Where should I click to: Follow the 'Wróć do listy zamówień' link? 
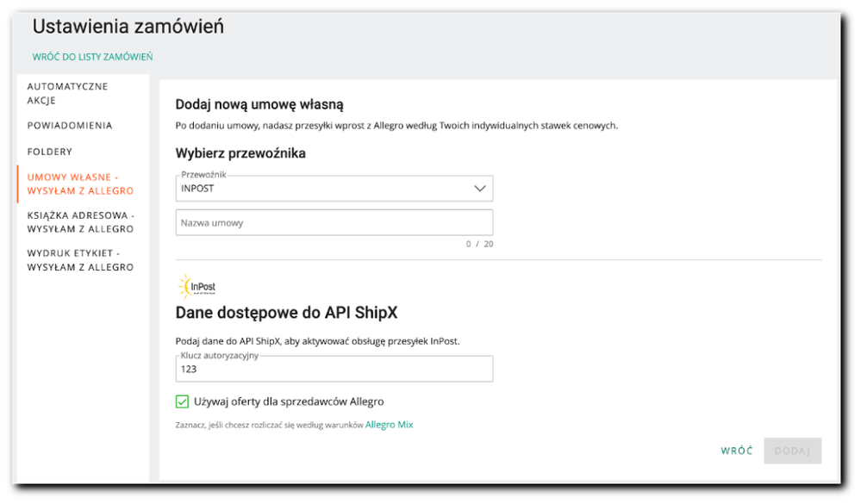pyautogui.click(x=93, y=57)
